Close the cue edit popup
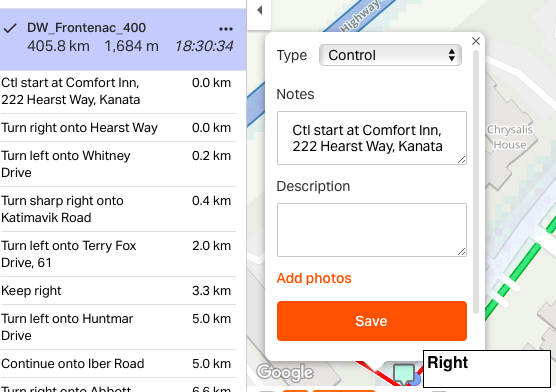The width and height of the screenshot is (556, 392). 476,41
